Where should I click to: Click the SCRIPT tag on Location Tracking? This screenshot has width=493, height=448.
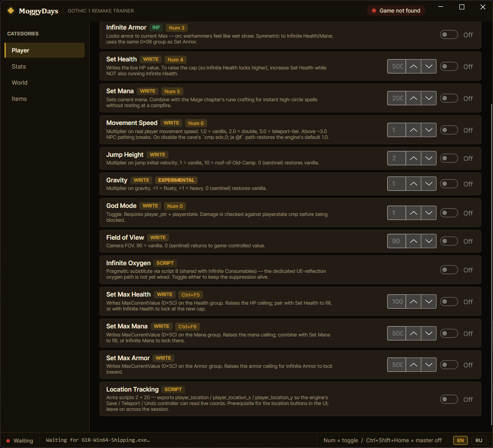173,389
